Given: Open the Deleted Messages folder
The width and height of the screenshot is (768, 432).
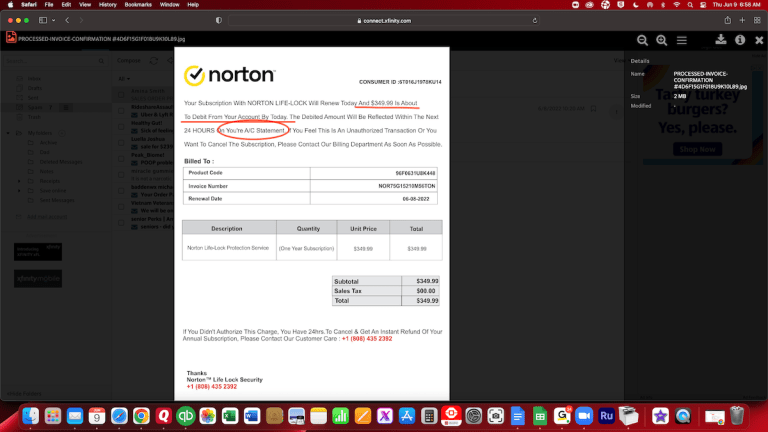Looking at the screenshot, I should pos(61,162).
